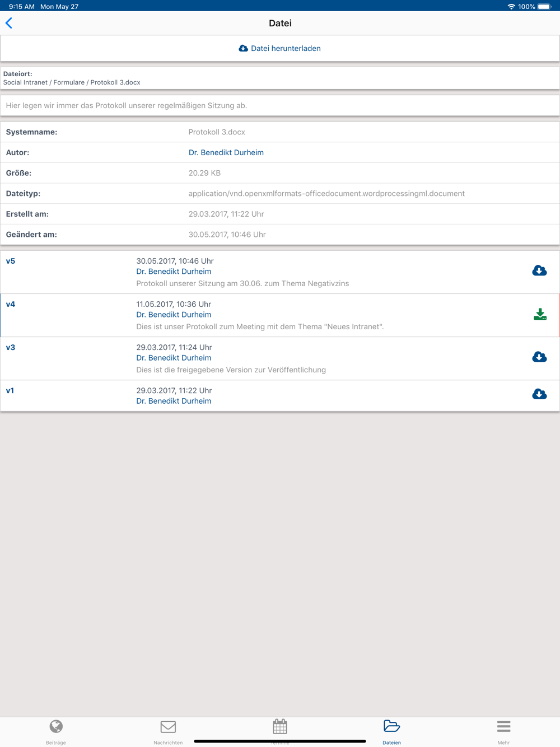Select version label v4
This screenshot has height=747, width=560.
pyautogui.click(x=11, y=304)
